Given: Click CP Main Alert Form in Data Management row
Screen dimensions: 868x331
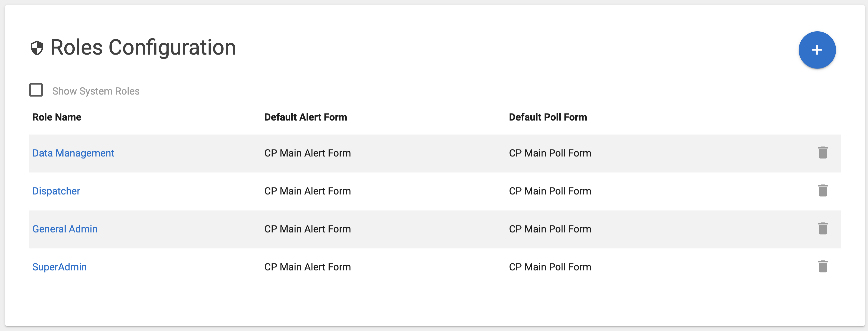Looking at the screenshot, I should point(307,153).
